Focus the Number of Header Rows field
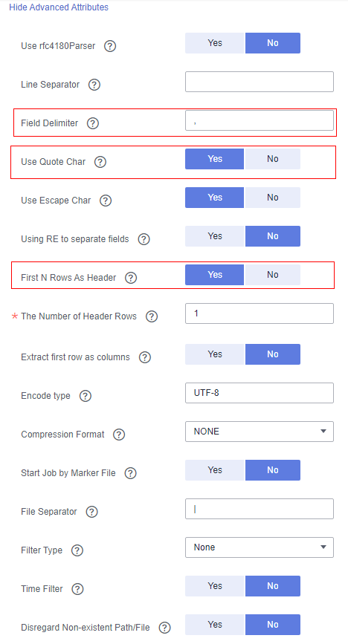This screenshot has height=644, width=348. click(260, 313)
